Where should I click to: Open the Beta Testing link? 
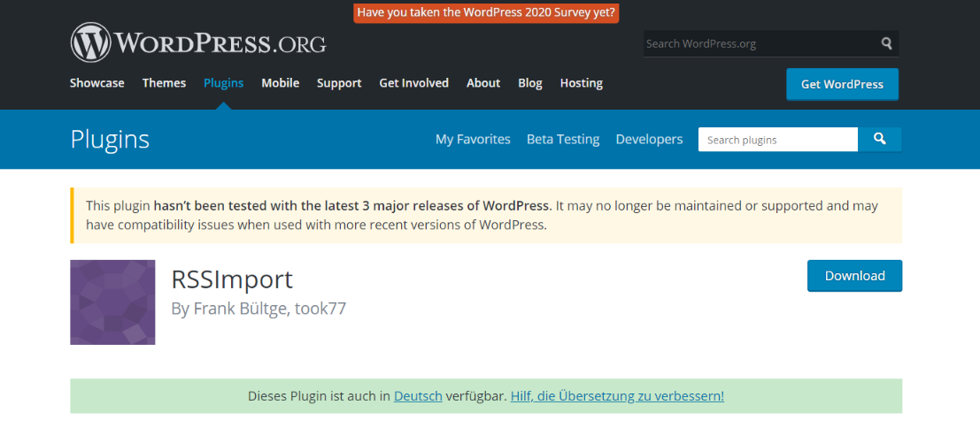click(563, 139)
